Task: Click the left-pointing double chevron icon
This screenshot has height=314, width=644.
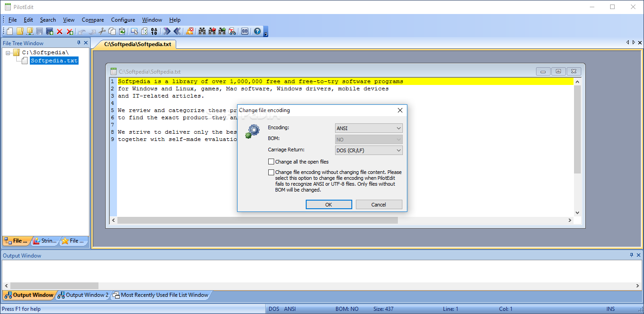Action: pyautogui.click(x=177, y=31)
